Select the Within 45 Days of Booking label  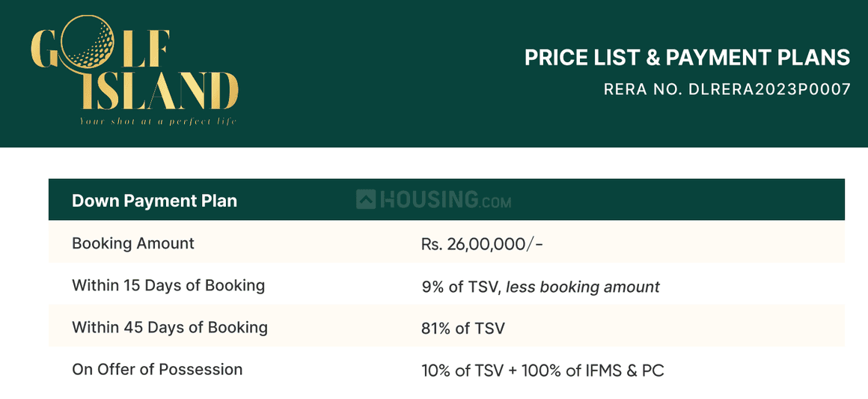click(170, 327)
